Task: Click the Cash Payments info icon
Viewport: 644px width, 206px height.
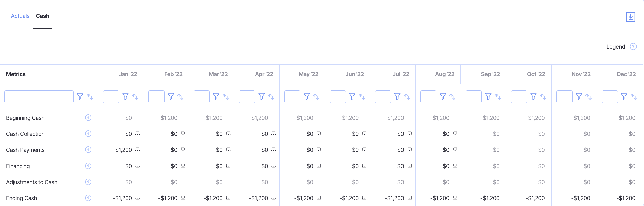Action: click(88, 150)
